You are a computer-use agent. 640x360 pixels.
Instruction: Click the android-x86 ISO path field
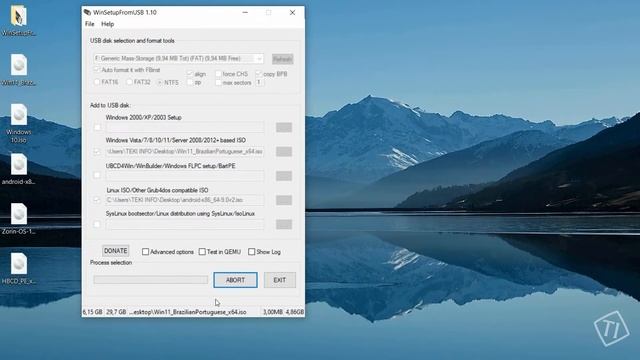[185, 200]
